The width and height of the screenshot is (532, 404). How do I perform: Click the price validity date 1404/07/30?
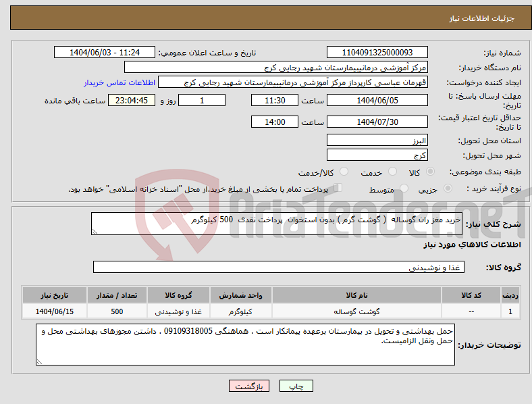(377, 122)
